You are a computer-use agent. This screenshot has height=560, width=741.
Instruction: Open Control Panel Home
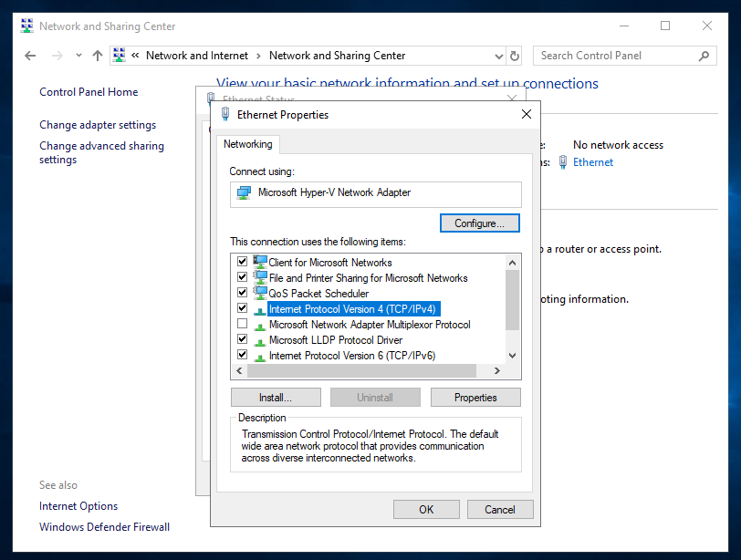pyautogui.click(x=89, y=92)
